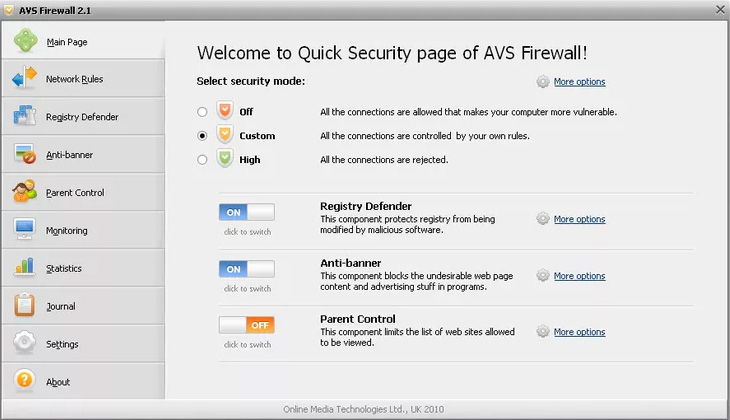Open the Journal clipboard icon

(x=24, y=305)
